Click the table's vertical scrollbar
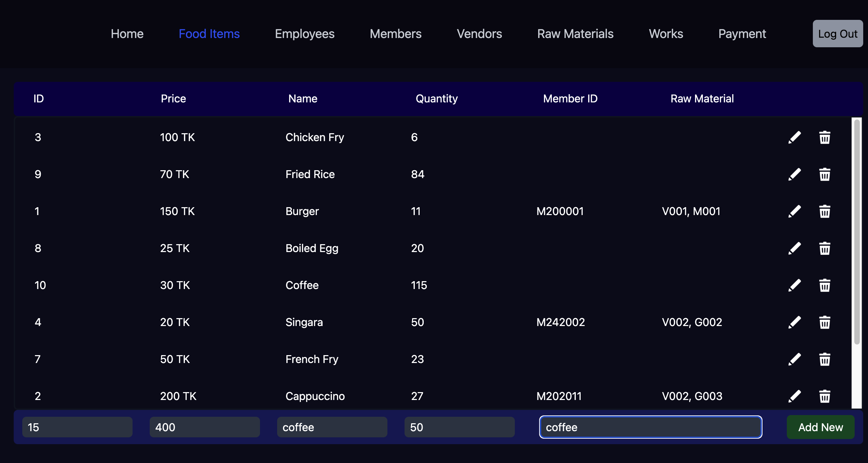This screenshot has width=868, height=463. (x=857, y=231)
